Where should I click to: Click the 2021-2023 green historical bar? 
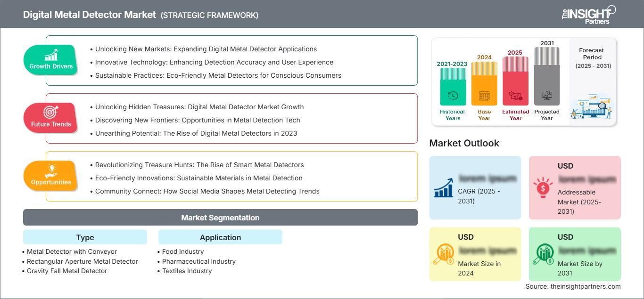click(x=453, y=87)
